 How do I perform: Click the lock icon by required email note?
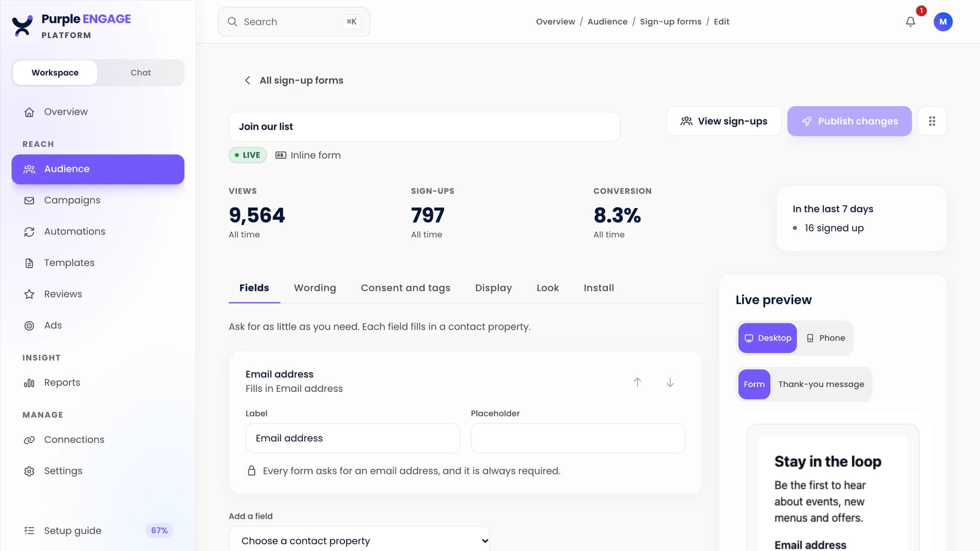[x=252, y=470]
